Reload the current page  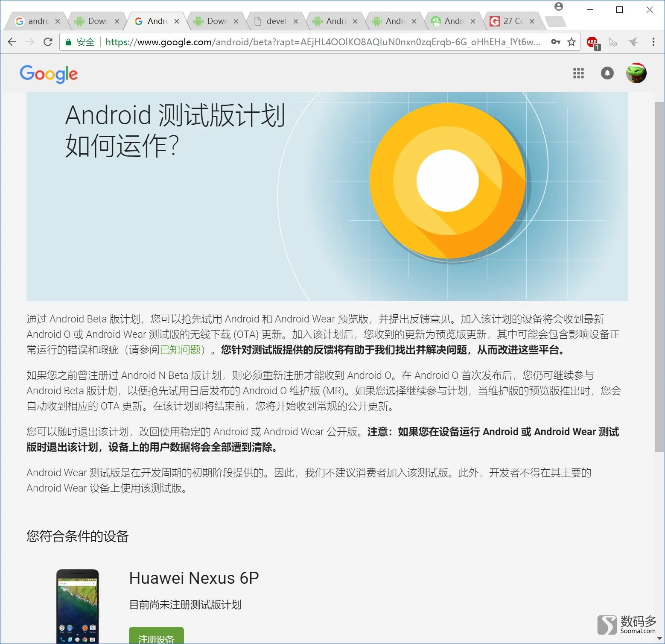(48, 42)
